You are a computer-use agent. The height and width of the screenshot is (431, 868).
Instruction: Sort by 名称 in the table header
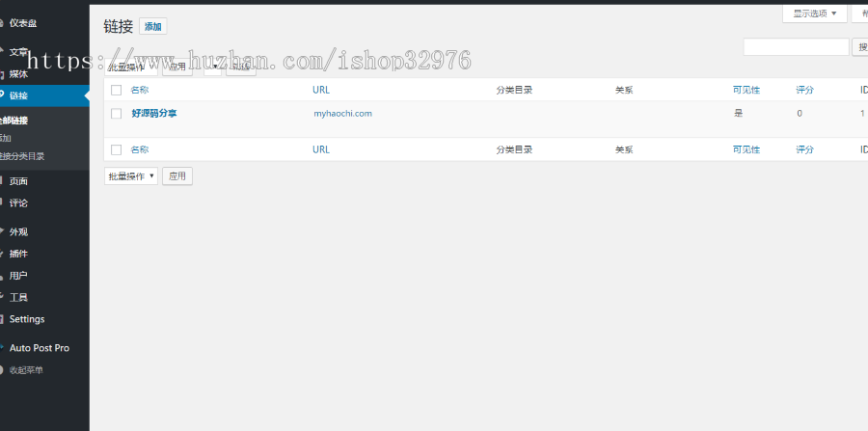pos(140,91)
